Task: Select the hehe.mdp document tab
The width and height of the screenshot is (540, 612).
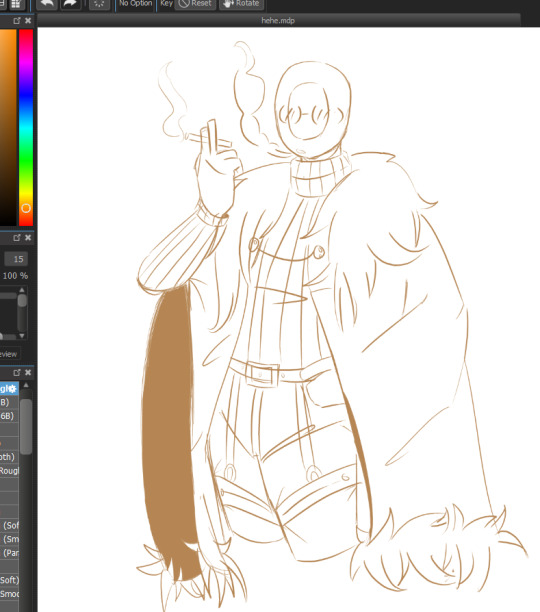Action: coord(278,20)
